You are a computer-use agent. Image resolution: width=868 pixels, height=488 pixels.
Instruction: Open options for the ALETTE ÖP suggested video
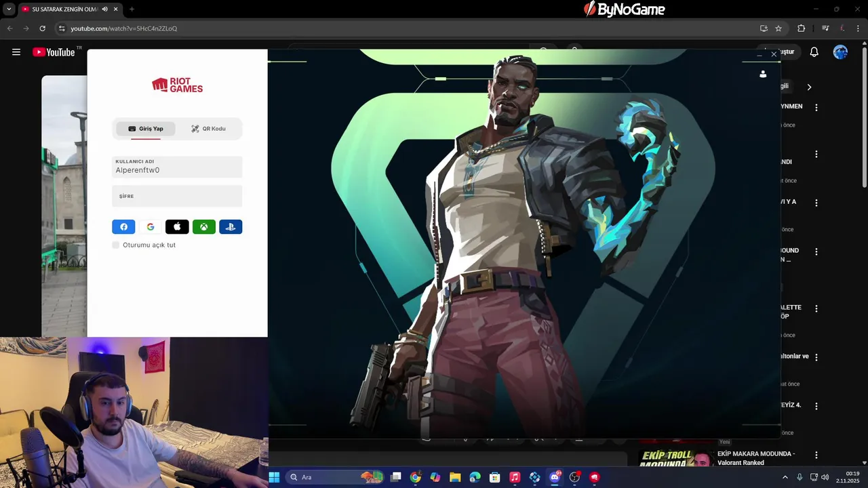816,308
